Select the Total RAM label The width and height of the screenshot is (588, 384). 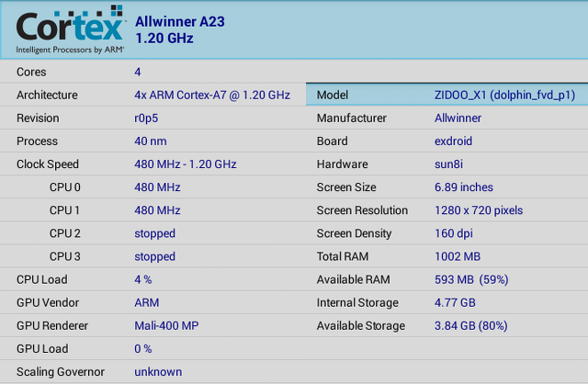point(343,256)
